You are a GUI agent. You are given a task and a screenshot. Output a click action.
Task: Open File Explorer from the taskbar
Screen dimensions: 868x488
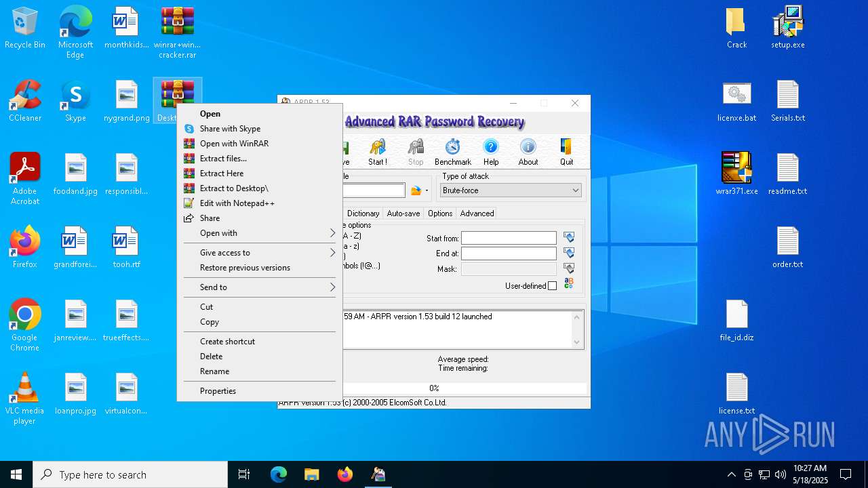tap(311, 474)
